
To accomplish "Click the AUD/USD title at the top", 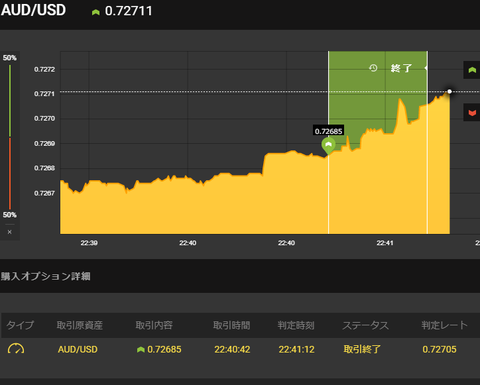I will [33, 10].
